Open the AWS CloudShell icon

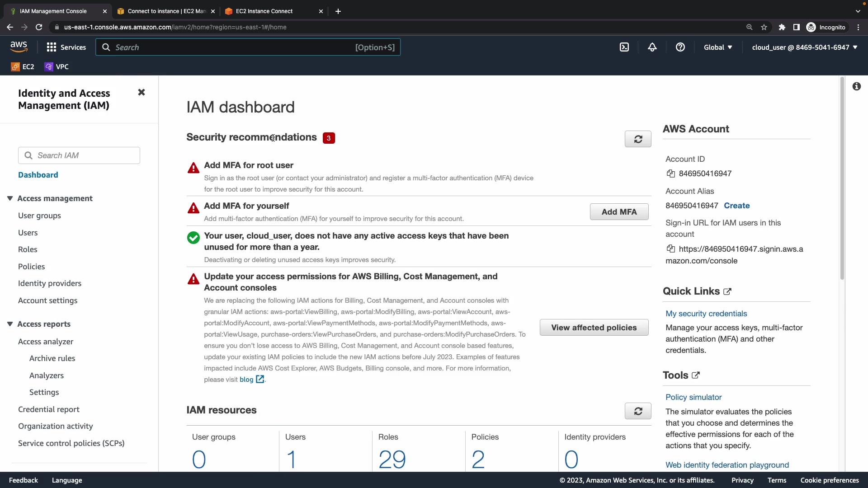coord(624,47)
